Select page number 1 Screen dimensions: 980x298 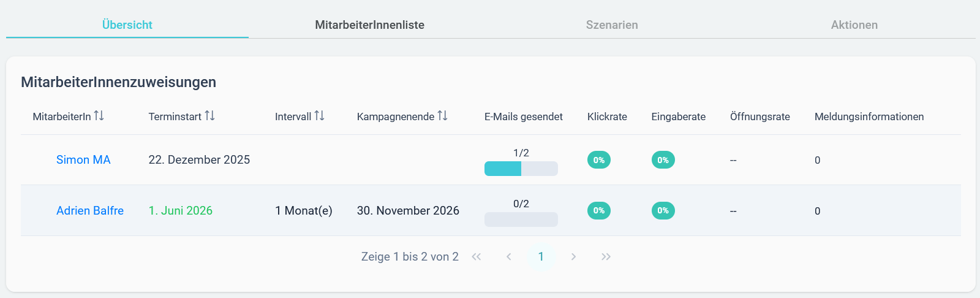541,257
